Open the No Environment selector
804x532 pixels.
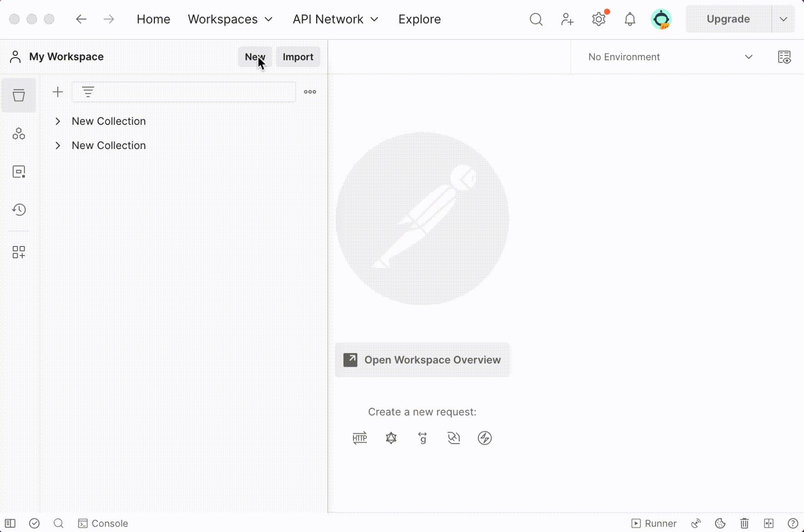pyautogui.click(x=670, y=57)
